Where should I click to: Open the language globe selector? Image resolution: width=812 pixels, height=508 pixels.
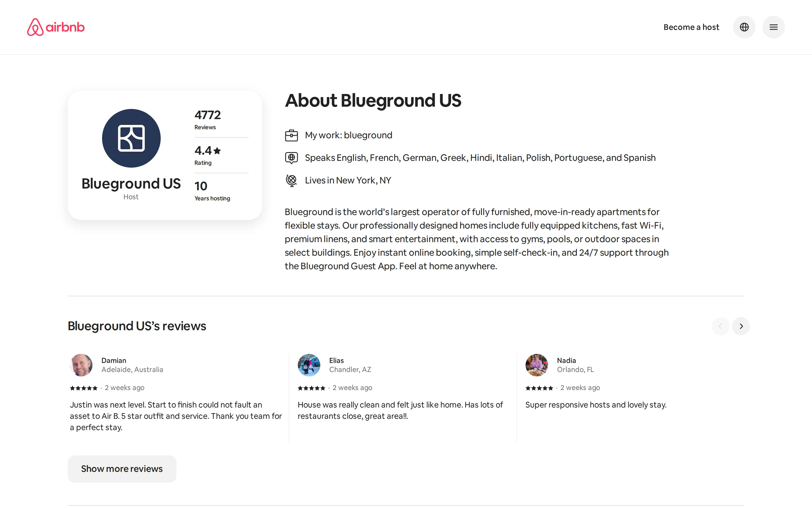click(744, 27)
